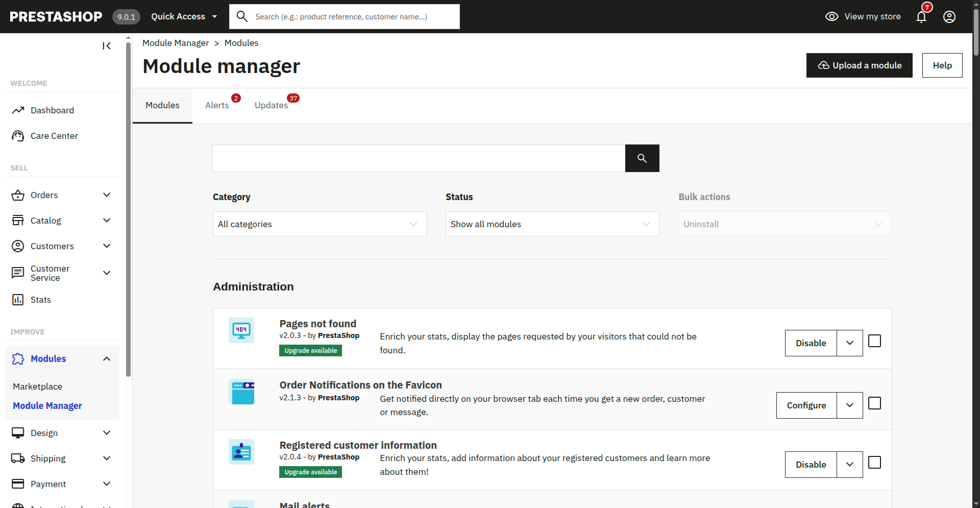
Task: Expand the Shipping submenu chevron
Action: [107, 458]
